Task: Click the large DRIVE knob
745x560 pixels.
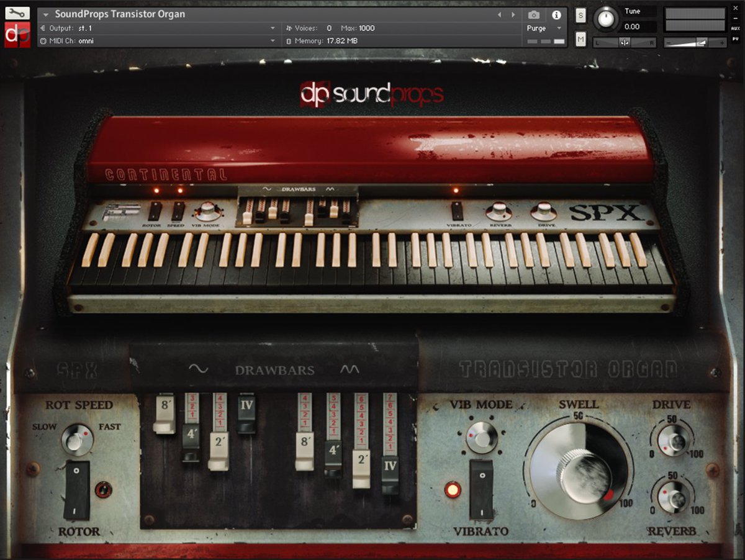Action: pyautogui.click(x=674, y=442)
